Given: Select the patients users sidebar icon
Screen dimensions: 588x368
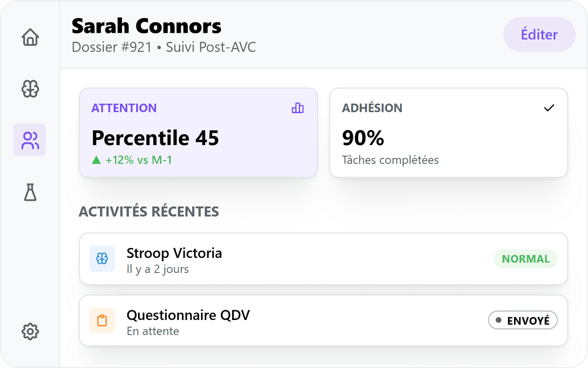Looking at the screenshot, I should (30, 140).
